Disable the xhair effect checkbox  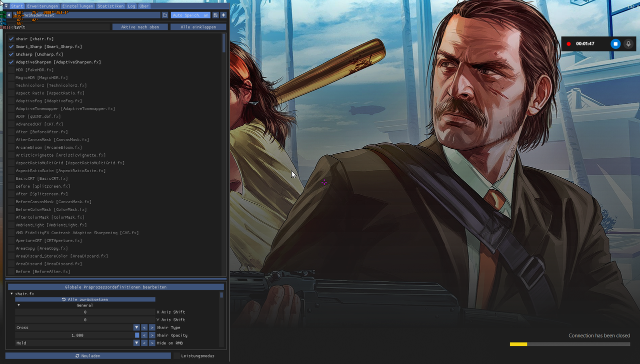(11, 38)
